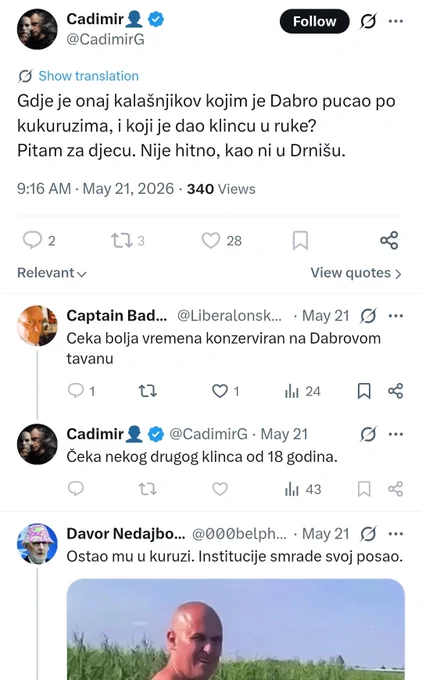The width and height of the screenshot is (422, 680).
Task: Like the main post with 28 likes
Action: (x=211, y=240)
